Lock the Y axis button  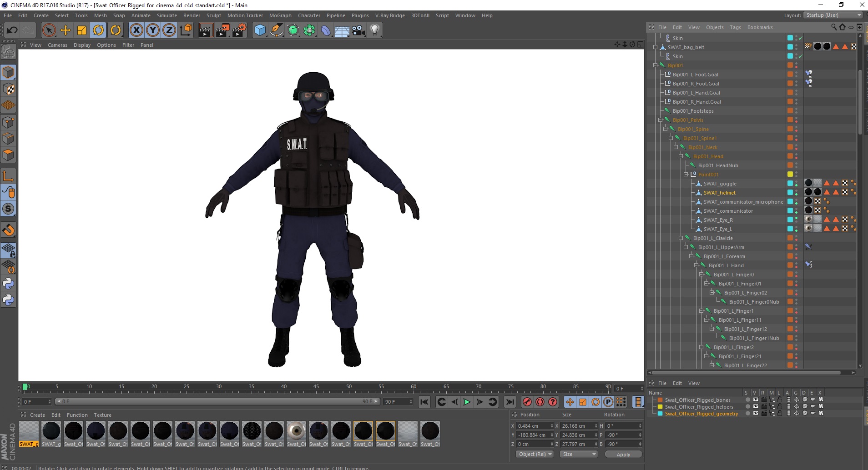click(x=153, y=30)
